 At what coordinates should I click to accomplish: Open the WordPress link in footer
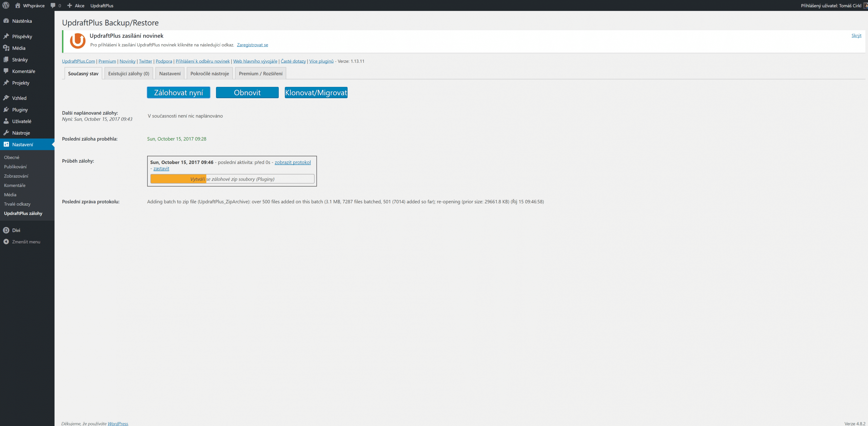(118, 423)
